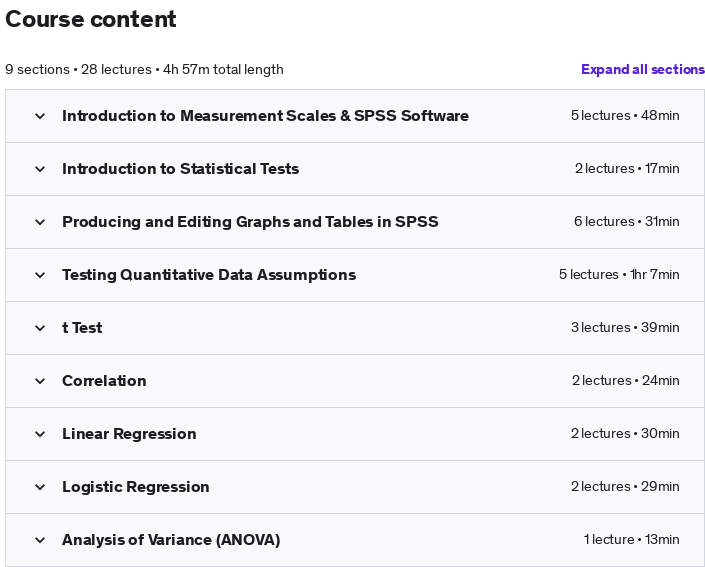The image size is (705, 567).
Task: Click the '2 lectures • 24min' label
Action: tap(625, 381)
